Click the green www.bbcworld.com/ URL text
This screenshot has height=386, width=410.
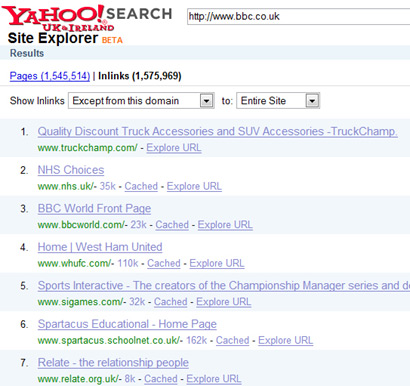tap(81, 225)
